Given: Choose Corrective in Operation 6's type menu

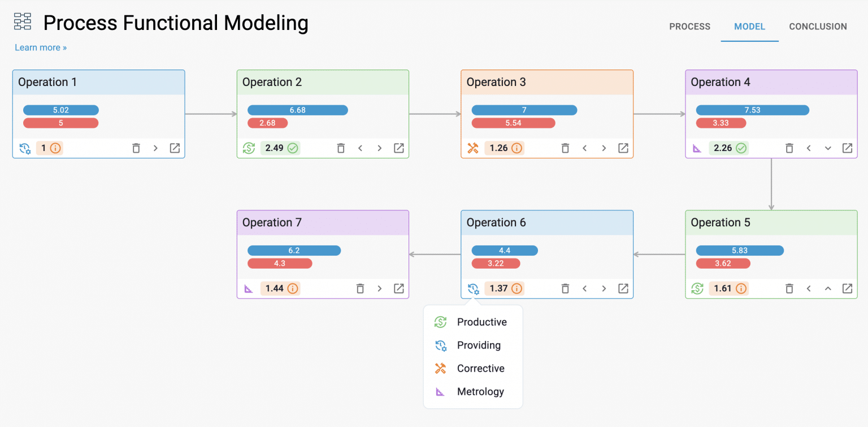Looking at the screenshot, I should pyautogui.click(x=480, y=368).
